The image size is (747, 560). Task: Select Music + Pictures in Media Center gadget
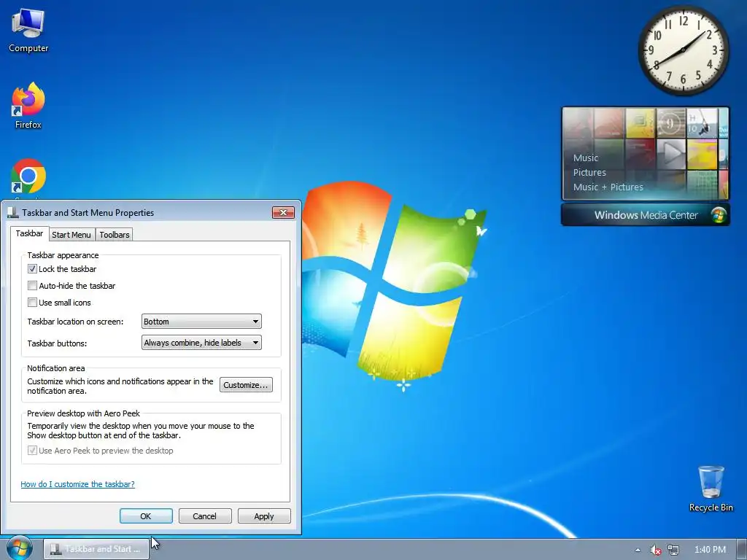click(608, 187)
